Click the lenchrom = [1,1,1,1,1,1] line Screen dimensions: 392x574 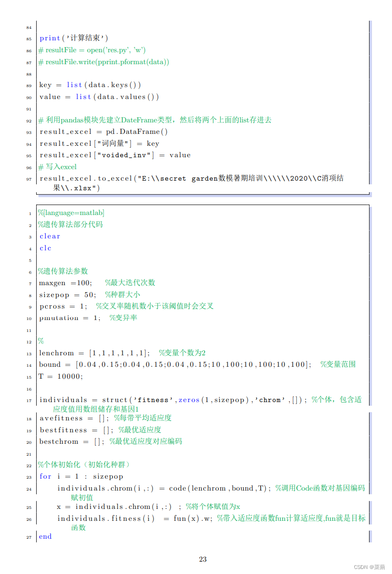(x=122, y=353)
